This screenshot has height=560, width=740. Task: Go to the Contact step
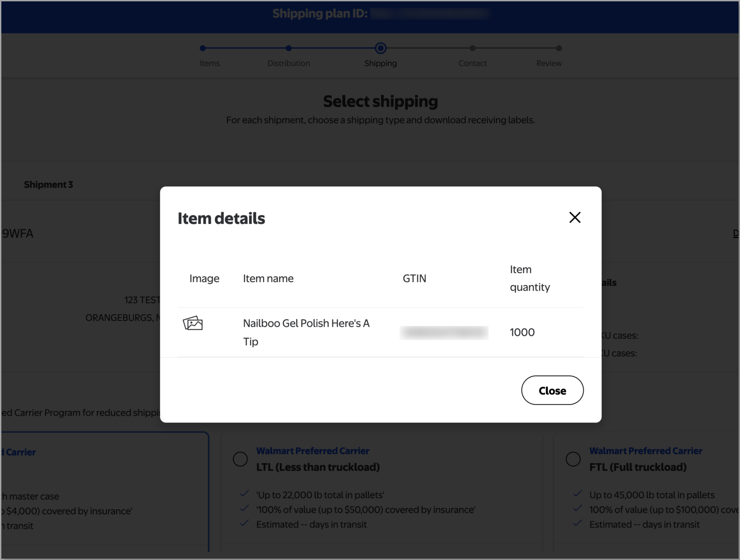coord(472,63)
